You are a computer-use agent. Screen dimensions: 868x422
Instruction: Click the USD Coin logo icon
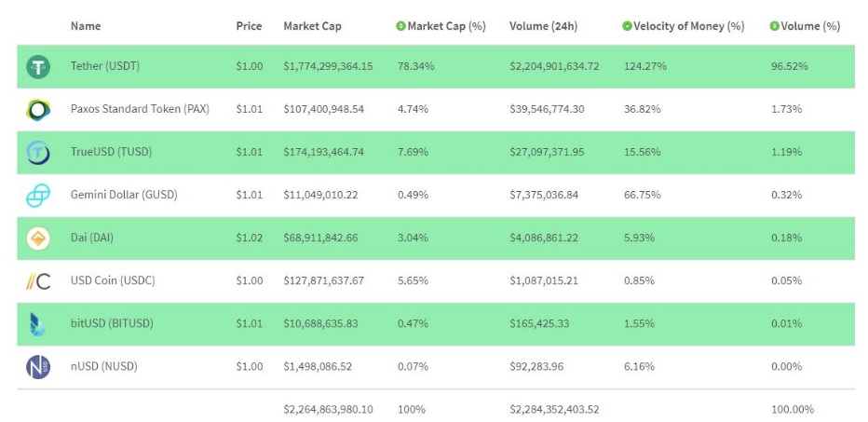[38, 281]
